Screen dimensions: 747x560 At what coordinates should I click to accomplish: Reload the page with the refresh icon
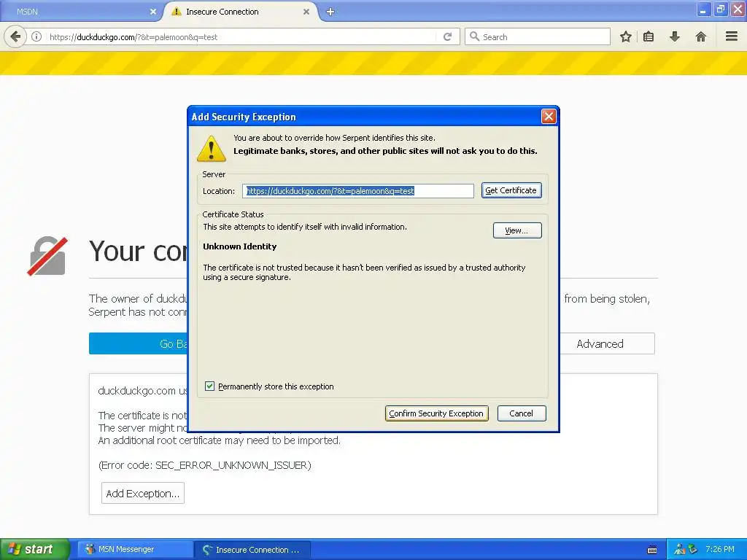[447, 36]
